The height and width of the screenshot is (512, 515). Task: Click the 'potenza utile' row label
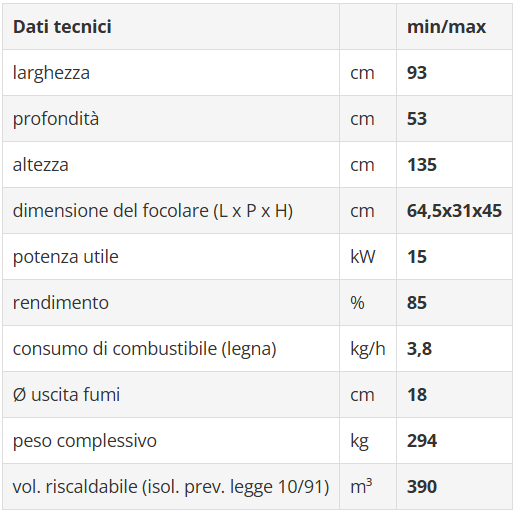[66, 257]
